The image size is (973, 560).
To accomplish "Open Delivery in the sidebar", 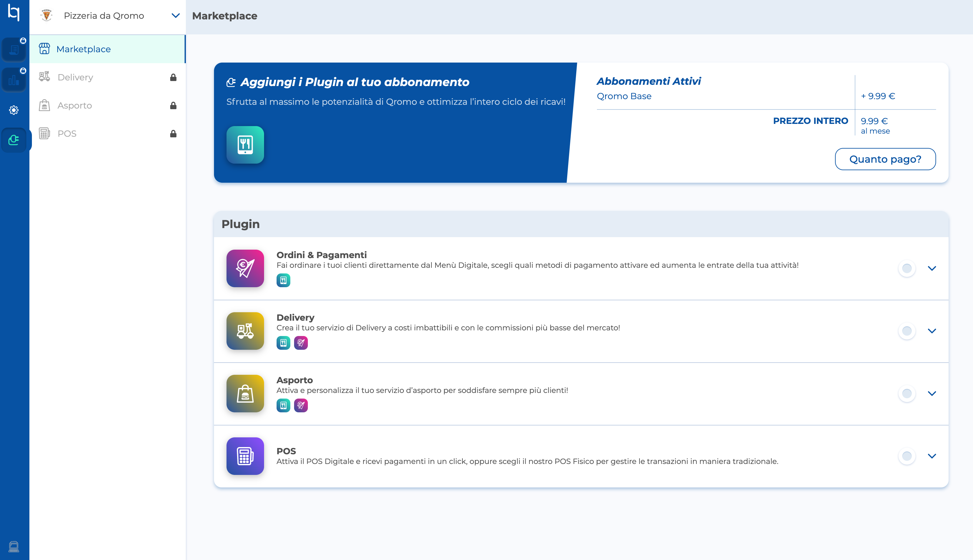I will [x=108, y=77].
